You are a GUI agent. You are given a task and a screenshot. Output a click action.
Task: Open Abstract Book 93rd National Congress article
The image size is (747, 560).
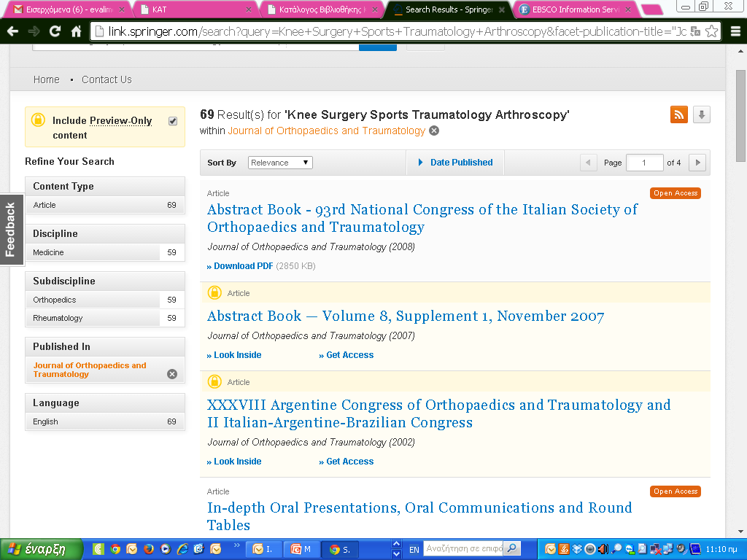pyautogui.click(x=422, y=218)
